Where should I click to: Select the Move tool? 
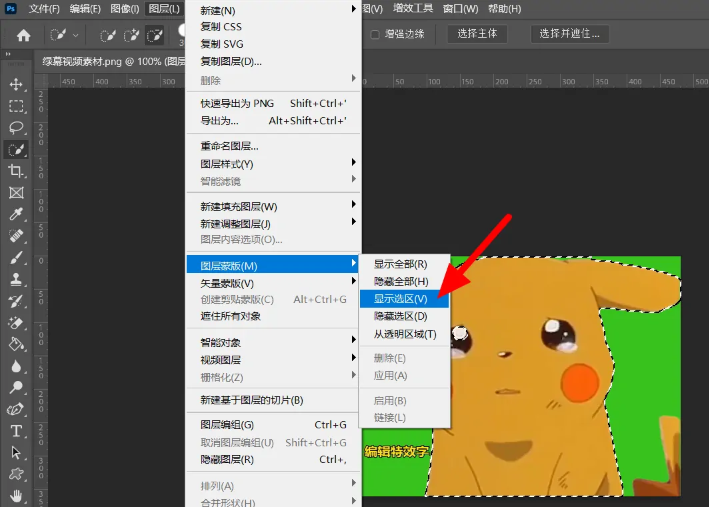[16, 84]
